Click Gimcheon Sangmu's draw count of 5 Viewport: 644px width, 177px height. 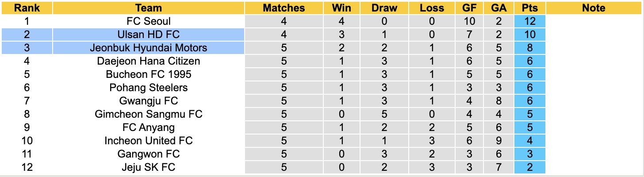(x=384, y=114)
